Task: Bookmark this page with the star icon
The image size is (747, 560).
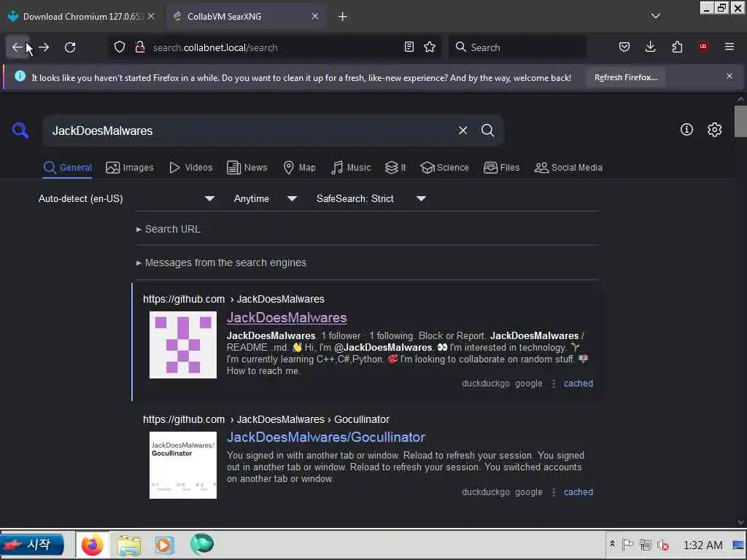Action: click(430, 47)
